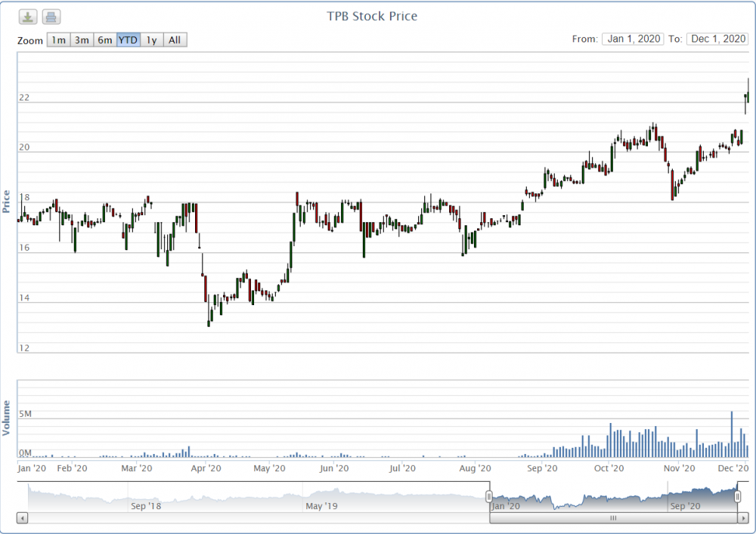Click the Price axis title

click(x=6, y=202)
